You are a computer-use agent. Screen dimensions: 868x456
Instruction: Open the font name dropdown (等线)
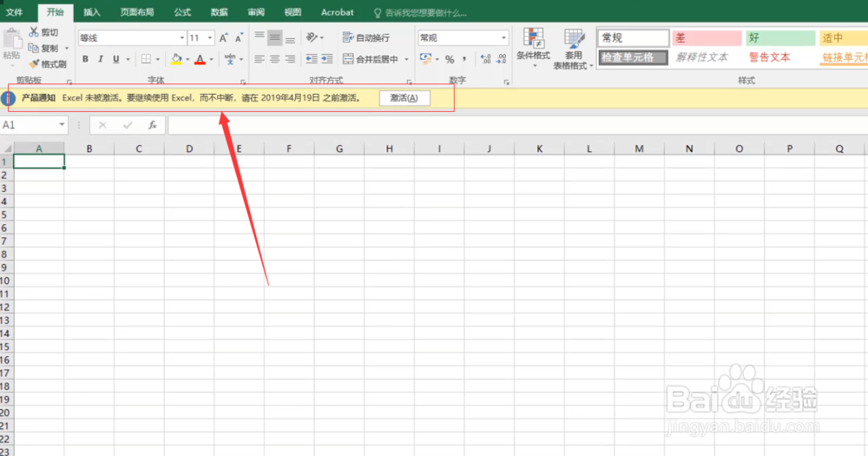(x=181, y=37)
